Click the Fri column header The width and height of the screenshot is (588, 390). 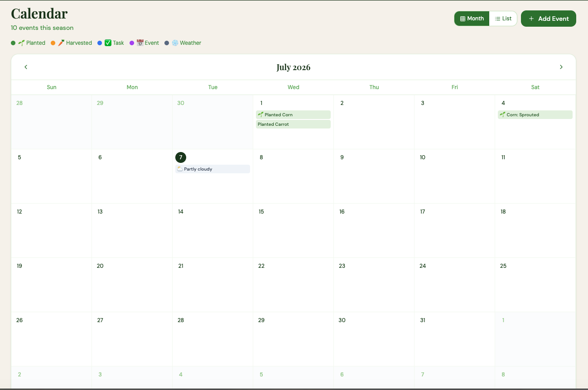[455, 87]
